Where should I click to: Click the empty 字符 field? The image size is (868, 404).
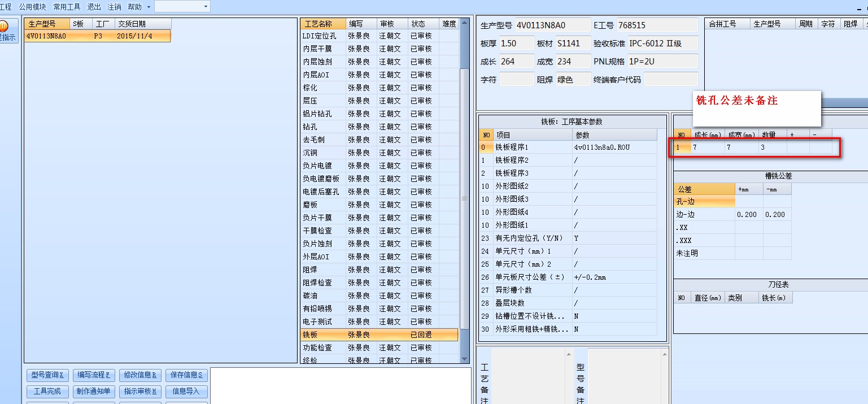click(516, 79)
